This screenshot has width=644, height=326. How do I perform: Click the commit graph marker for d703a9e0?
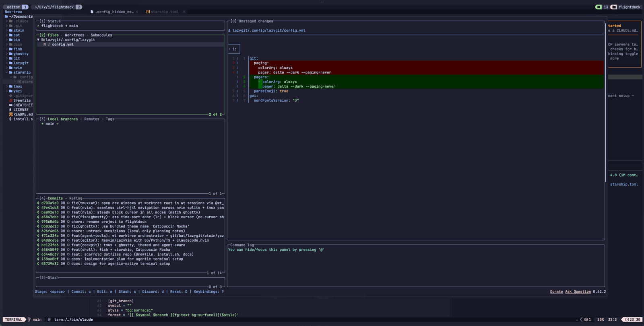[38, 203]
